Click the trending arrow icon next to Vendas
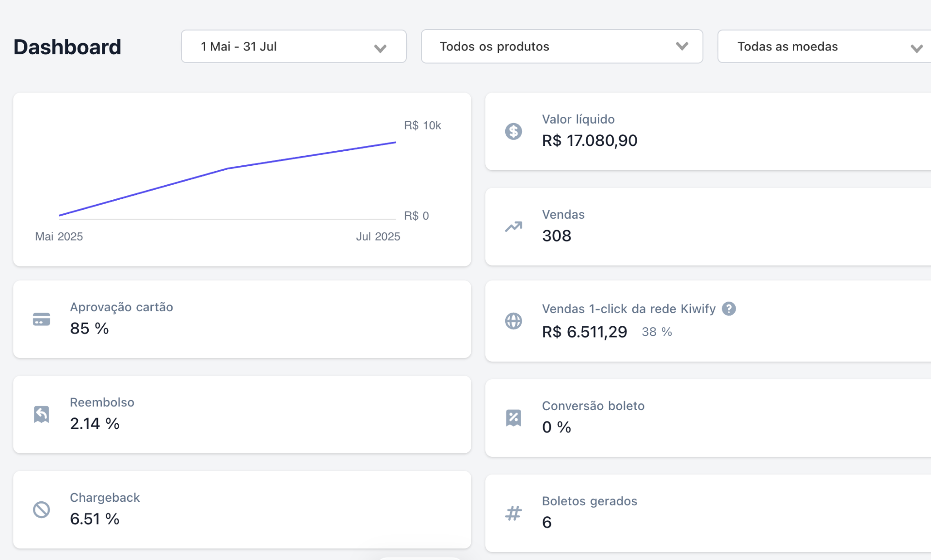Image resolution: width=931 pixels, height=560 pixels. pyautogui.click(x=513, y=226)
